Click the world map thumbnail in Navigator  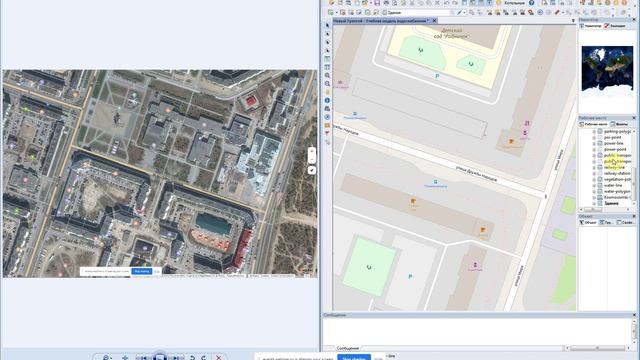click(607, 69)
